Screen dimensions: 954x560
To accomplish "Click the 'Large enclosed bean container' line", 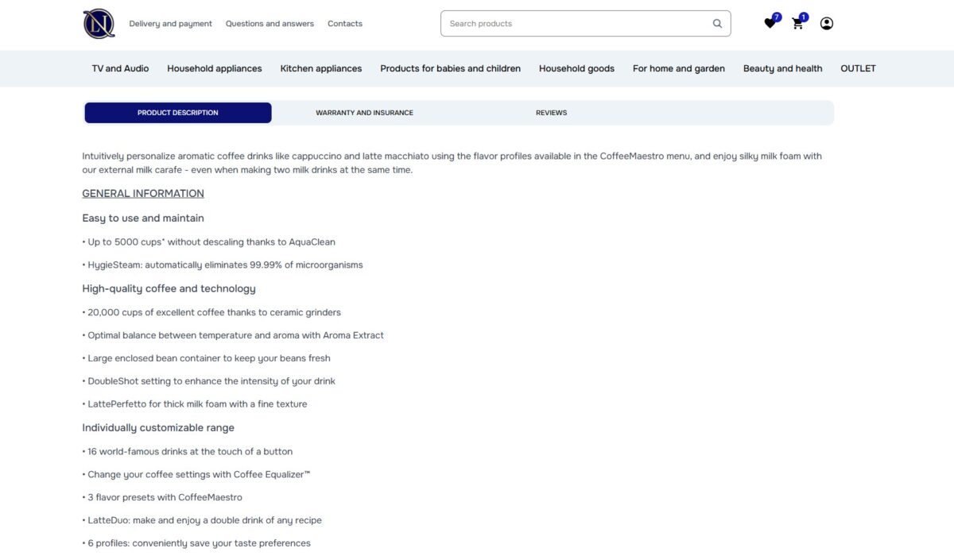I will coord(206,358).
